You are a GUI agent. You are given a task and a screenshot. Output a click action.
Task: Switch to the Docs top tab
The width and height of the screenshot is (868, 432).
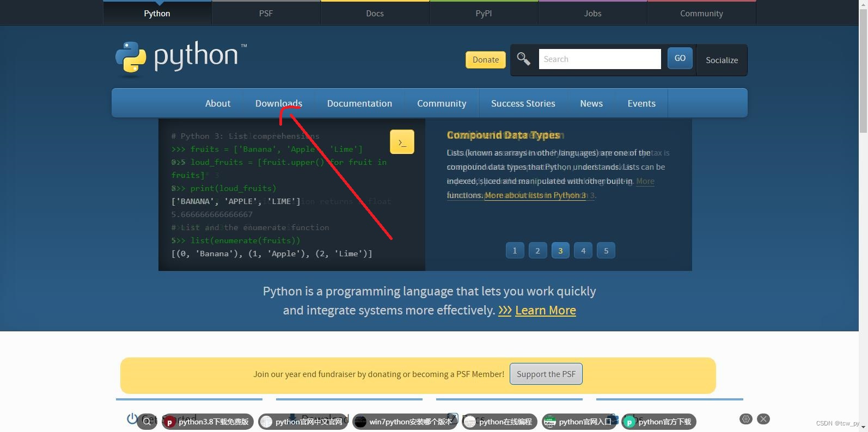375,13
